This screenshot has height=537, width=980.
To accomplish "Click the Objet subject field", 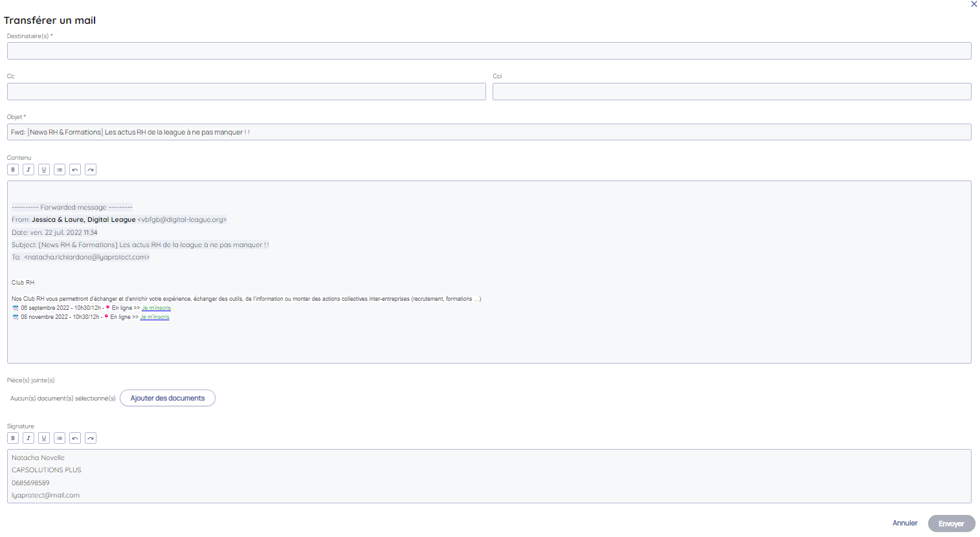I will (489, 132).
